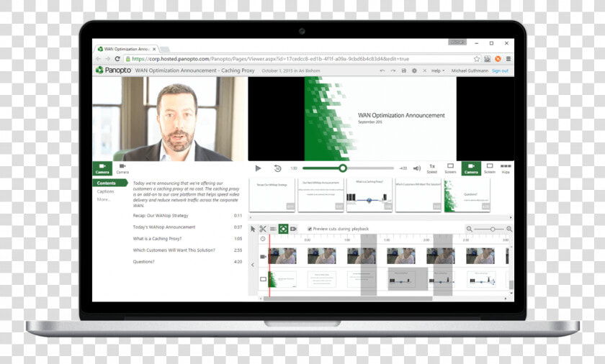This screenshot has width=605, height=364.
Task: Zoom in timeline magnifier
Action: [x=509, y=229]
